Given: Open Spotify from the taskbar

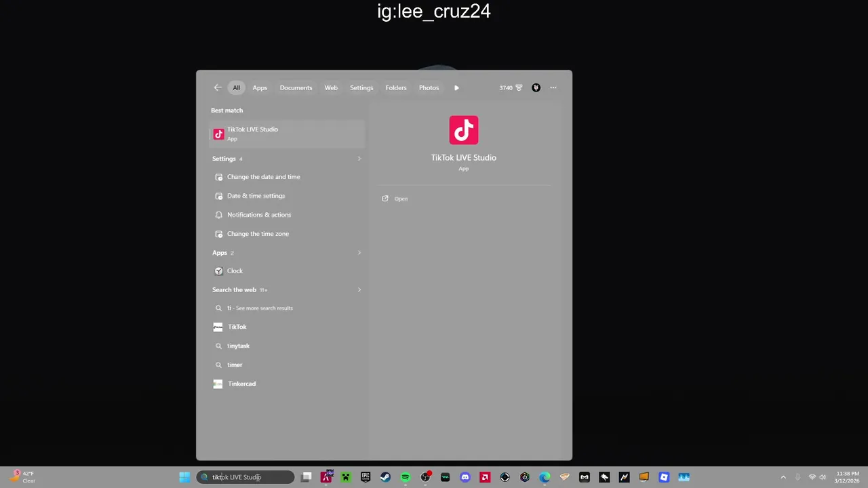Looking at the screenshot, I should [x=406, y=477].
